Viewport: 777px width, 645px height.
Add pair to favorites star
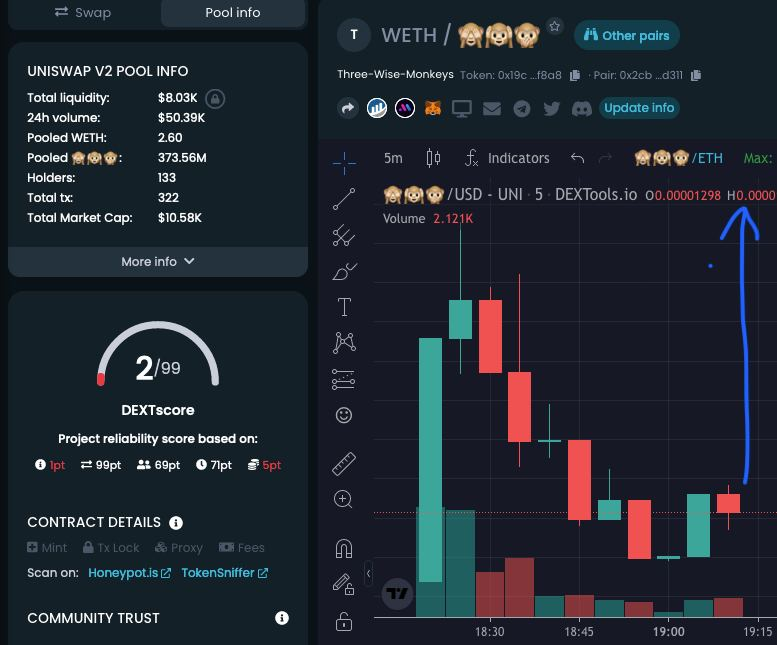click(x=555, y=26)
